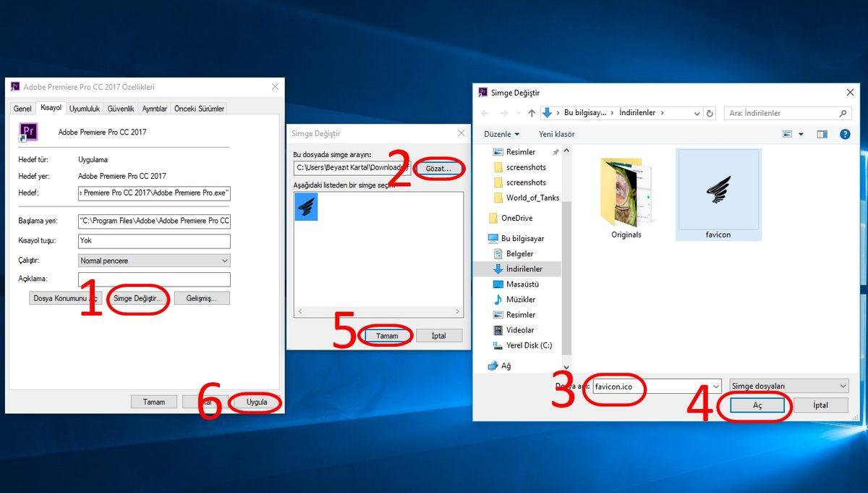Select the black wing icon in the icon list
Screen dimensions: 868x493
305,206
